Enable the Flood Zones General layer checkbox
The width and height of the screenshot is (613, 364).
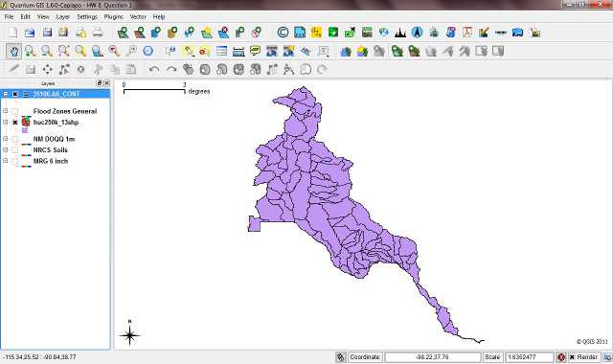(15, 111)
